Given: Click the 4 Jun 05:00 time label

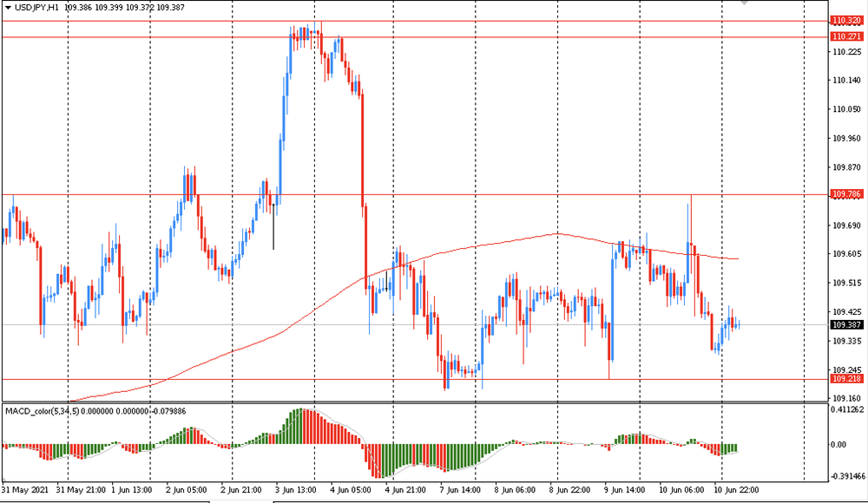Looking at the screenshot, I should 351,490.
